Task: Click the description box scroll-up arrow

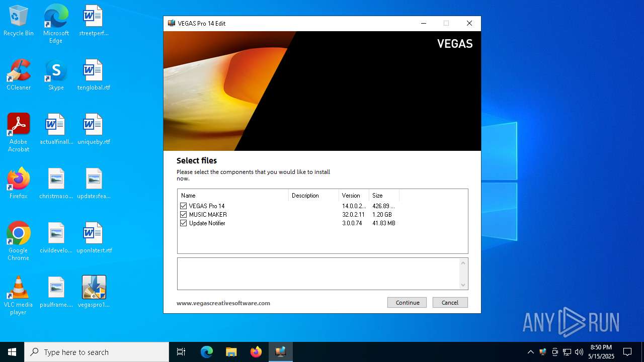Action: click(463, 263)
